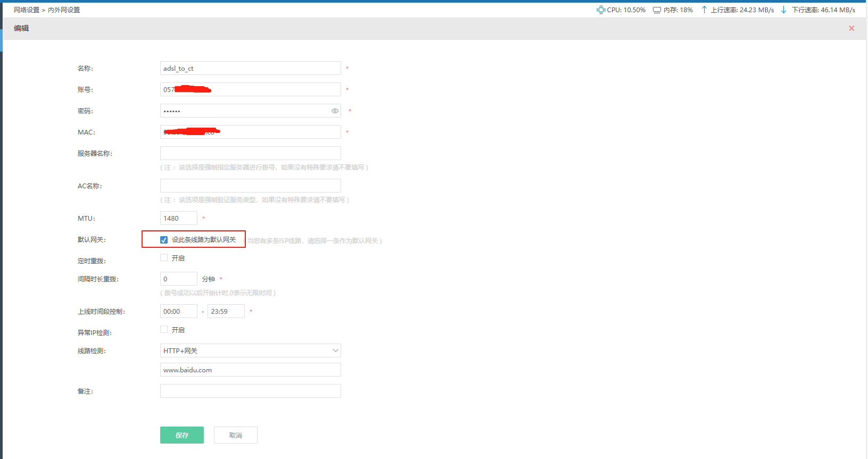Click the CPU usage chip icon
The image size is (868, 459).
(x=601, y=10)
